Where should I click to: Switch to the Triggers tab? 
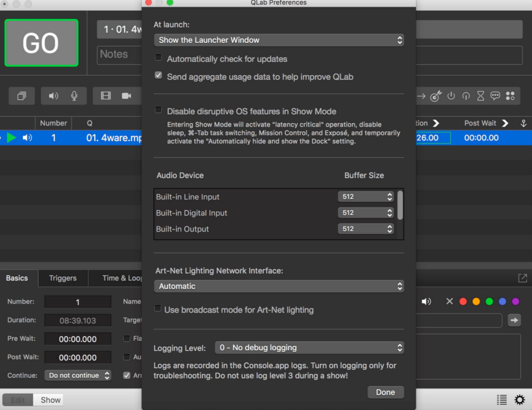pyautogui.click(x=63, y=278)
